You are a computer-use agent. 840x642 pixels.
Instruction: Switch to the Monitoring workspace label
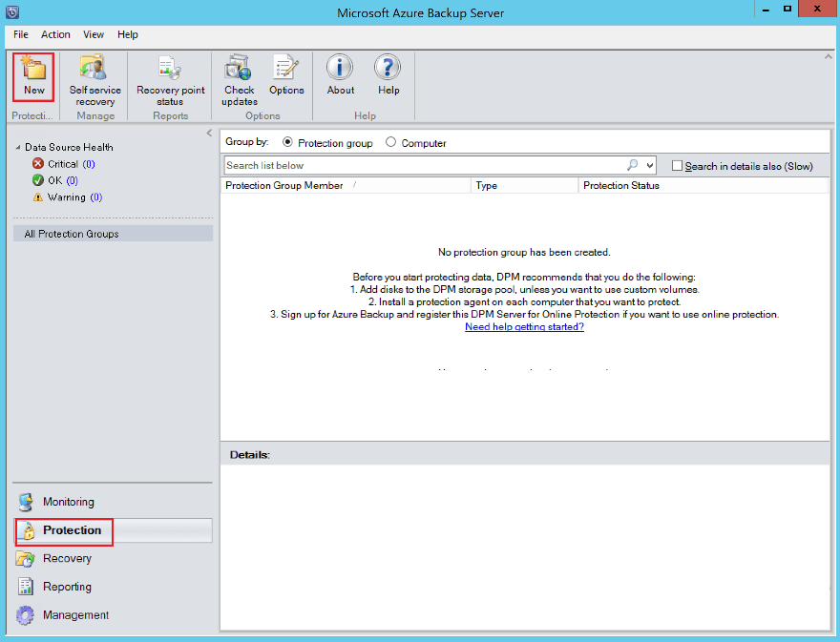click(x=69, y=502)
